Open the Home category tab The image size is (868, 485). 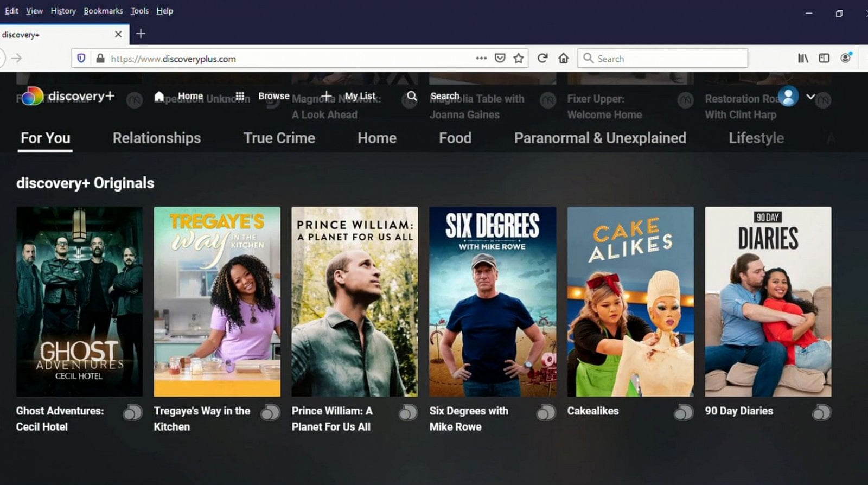pyautogui.click(x=377, y=138)
